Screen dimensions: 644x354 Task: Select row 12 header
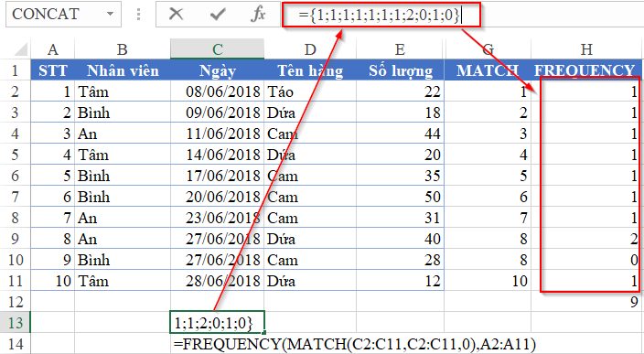tap(16, 302)
